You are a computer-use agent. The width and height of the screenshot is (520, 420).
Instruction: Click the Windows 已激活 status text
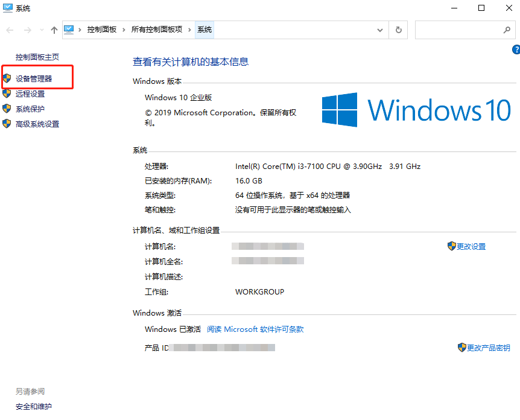point(173,329)
